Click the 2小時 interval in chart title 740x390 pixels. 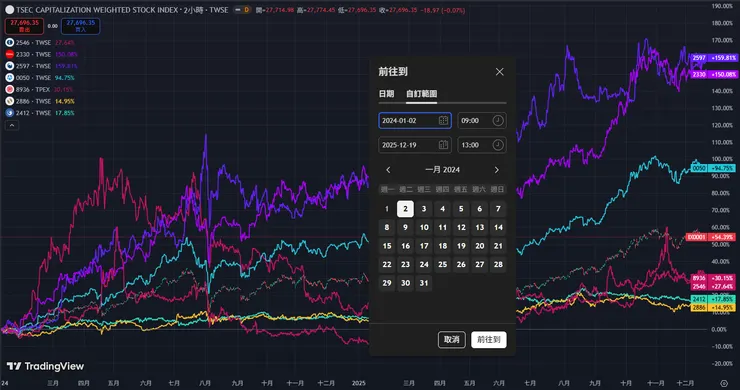(x=193, y=10)
